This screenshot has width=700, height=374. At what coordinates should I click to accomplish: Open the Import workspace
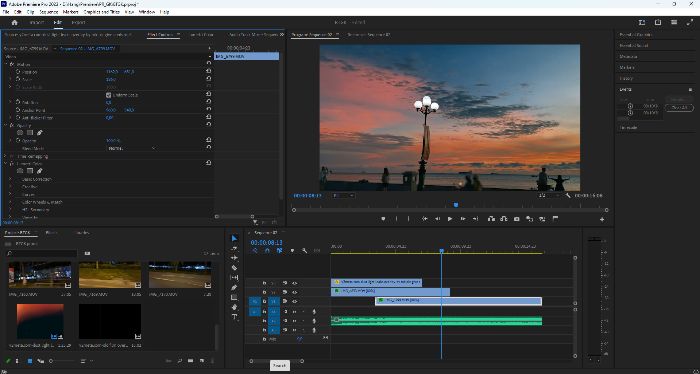tap(37, 22)
